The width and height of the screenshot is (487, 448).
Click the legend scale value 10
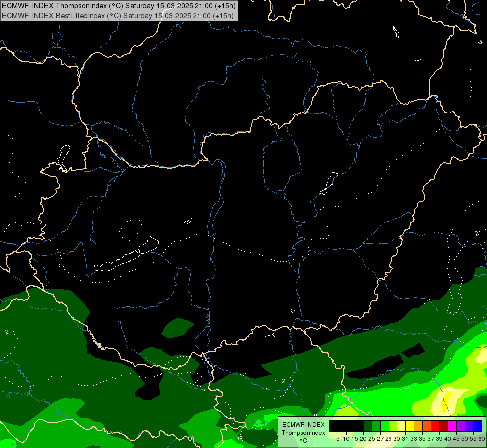point(346,439)
